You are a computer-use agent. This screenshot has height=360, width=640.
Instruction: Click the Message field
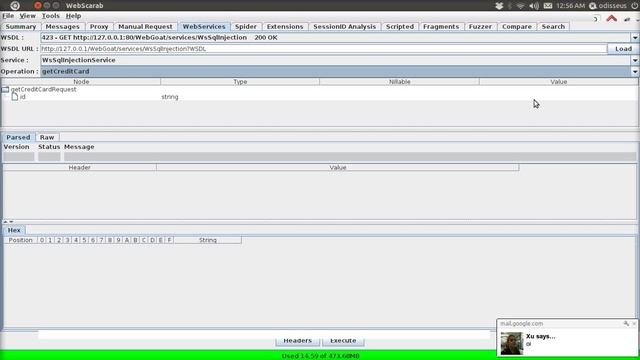[350, 157]
